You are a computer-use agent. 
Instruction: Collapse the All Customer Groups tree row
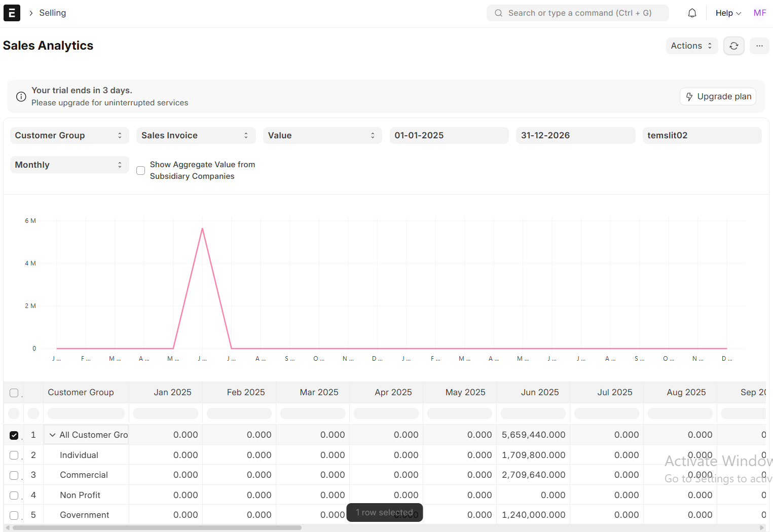(x=52, y=435)
